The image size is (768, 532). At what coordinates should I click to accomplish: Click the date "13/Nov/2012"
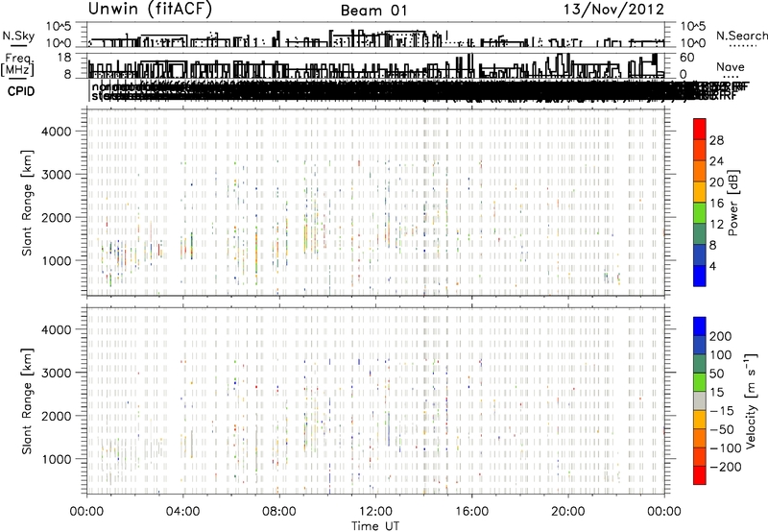pyautogui.click(x=613, y=10)
